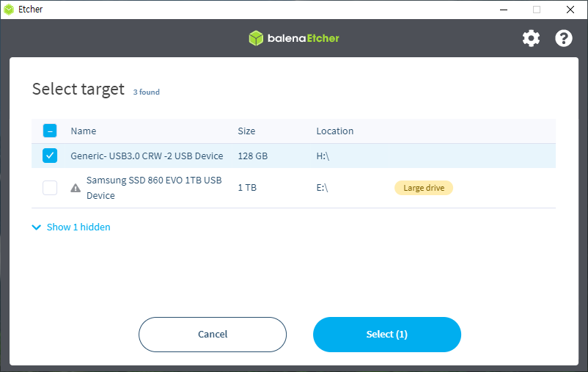
Task: Open the settings gear icon
Action: 531,38
